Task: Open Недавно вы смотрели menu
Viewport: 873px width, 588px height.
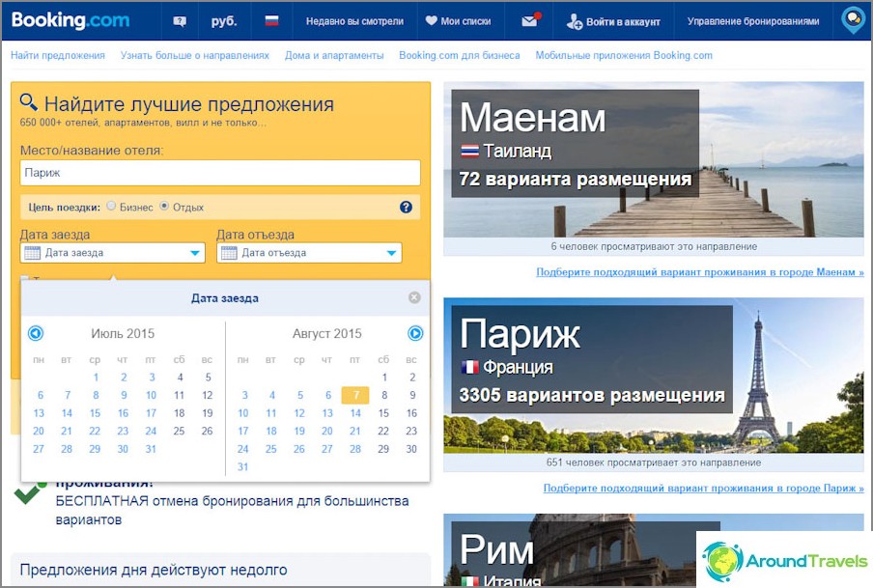Action: 354,21
